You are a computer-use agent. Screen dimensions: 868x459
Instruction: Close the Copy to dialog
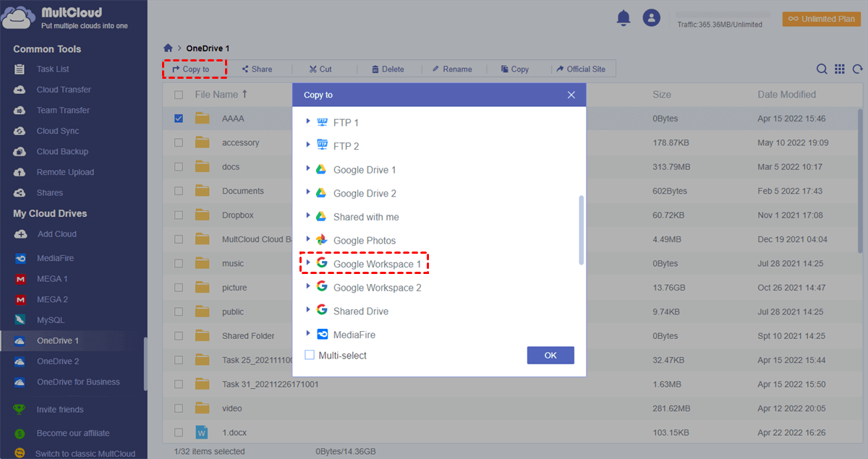571,95
